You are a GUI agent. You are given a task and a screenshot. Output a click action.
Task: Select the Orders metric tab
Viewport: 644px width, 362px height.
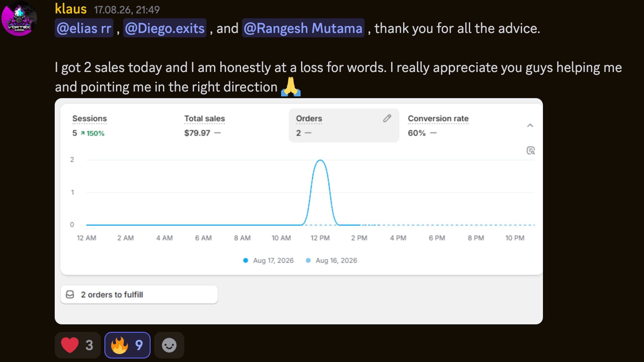click(344, 125)
